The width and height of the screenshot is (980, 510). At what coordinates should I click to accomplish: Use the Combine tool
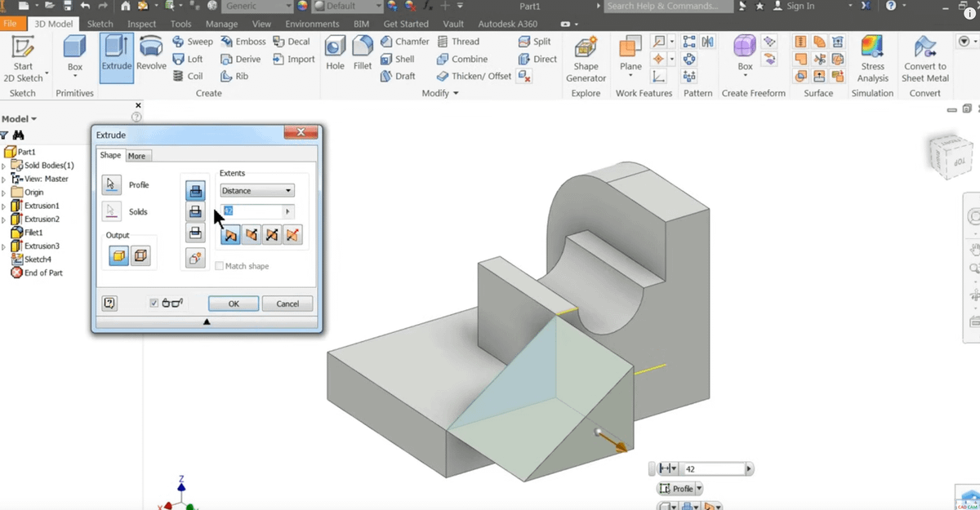click(x=462, y=59)
